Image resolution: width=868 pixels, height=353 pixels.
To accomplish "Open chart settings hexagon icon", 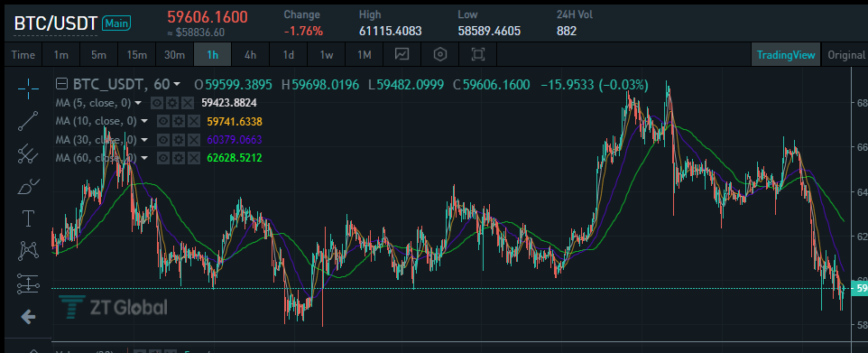I will [x=440, y=54].
